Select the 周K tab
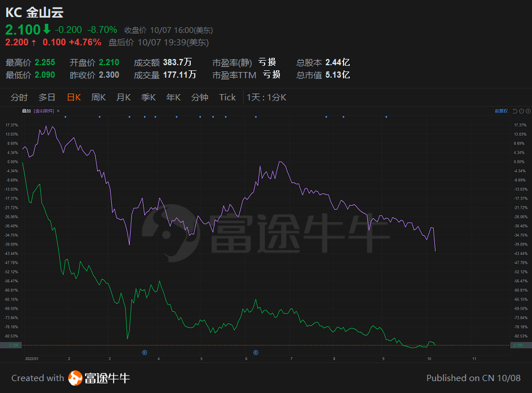Screen dimensions: 532x393 (98, 98)
